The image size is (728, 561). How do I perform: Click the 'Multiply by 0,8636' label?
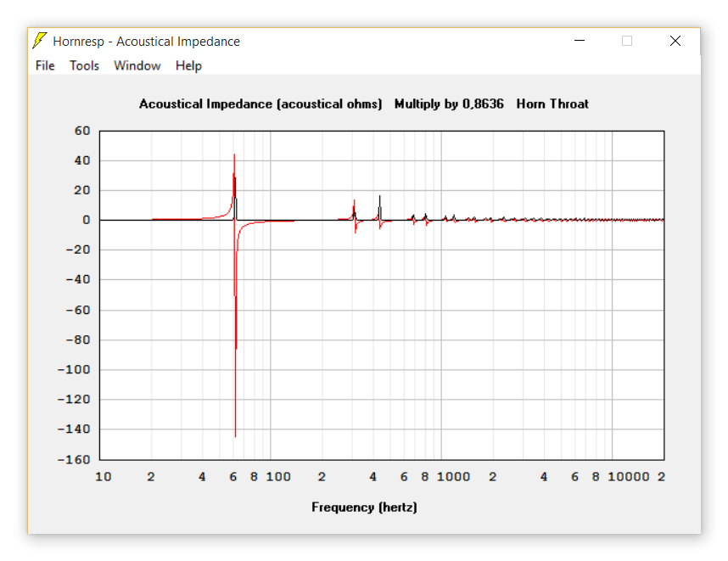point(449,104)
